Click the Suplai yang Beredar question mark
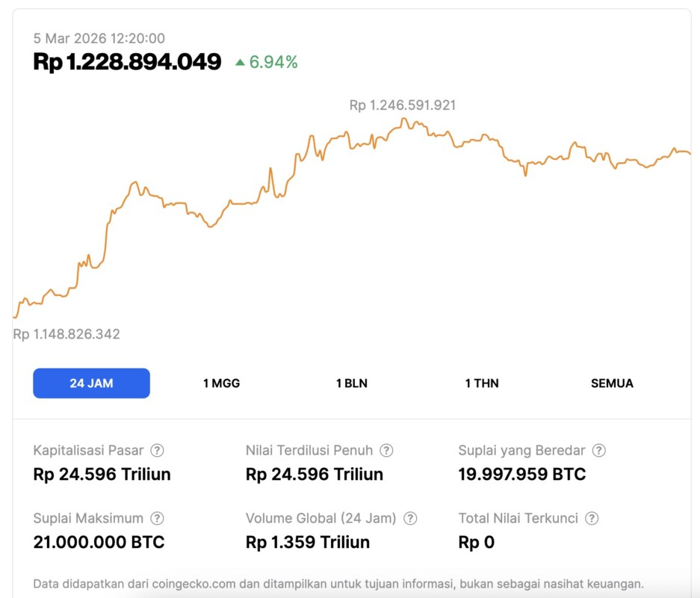The image size is (700, 598). [x=598, y=450]
